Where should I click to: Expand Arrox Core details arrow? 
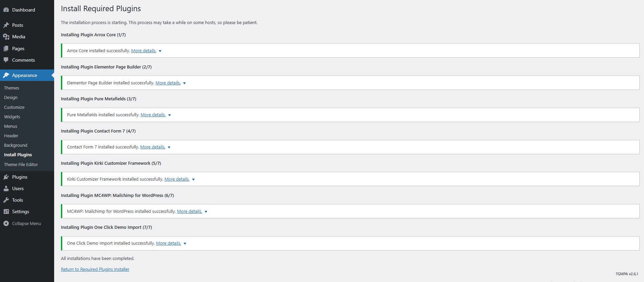[160, 51]
